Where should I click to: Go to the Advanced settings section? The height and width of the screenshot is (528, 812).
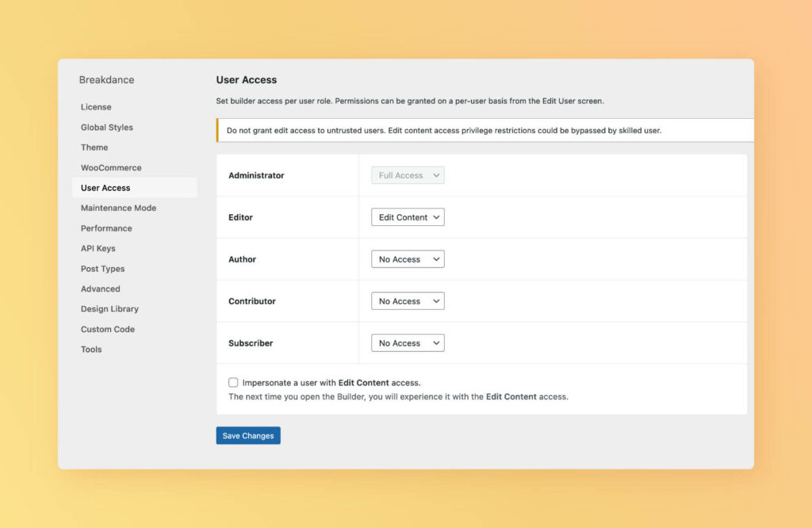click(100, 289)
